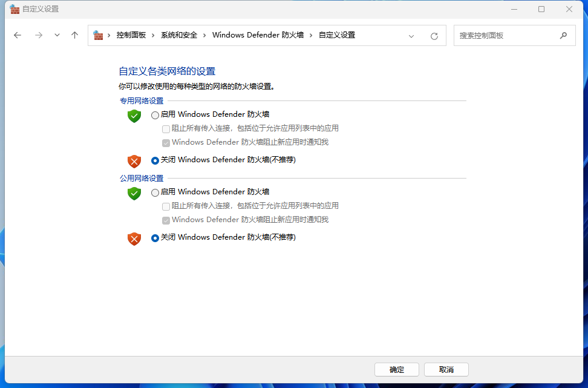Open the recent locations dropdown arrow
Screen dimensions: 588x388
tap(57, 35)
